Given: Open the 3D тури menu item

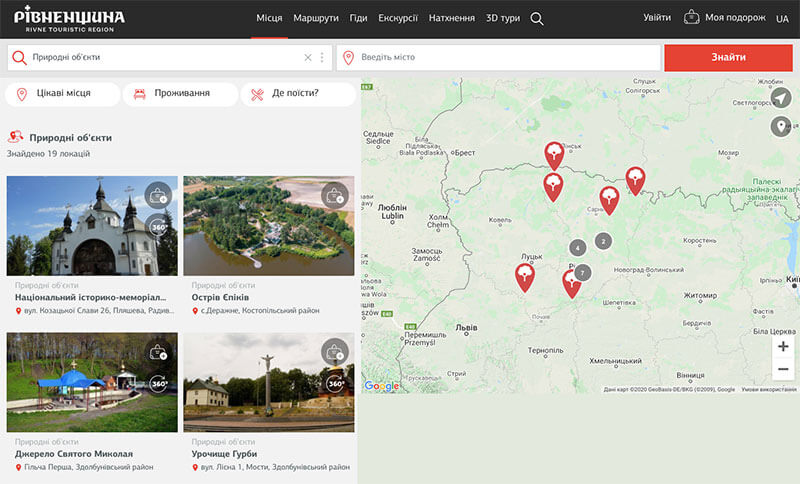Looking at the screenshot, I should (x=505, y=18).
